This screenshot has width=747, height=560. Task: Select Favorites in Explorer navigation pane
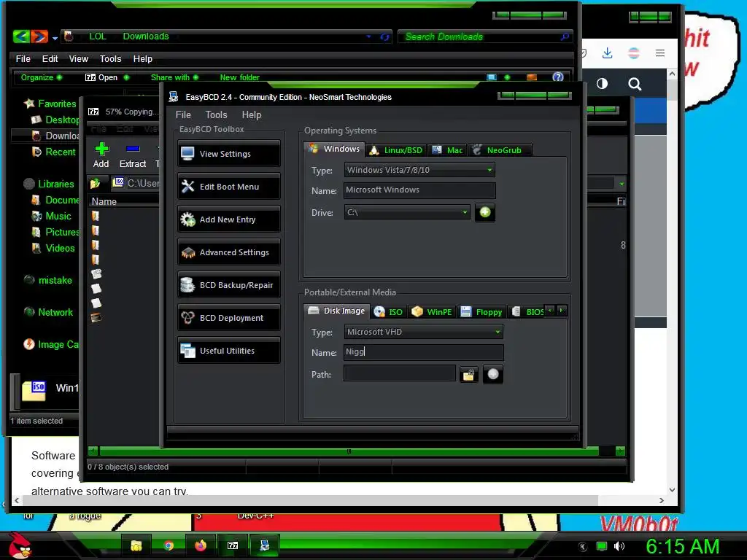tap(50, 104)
